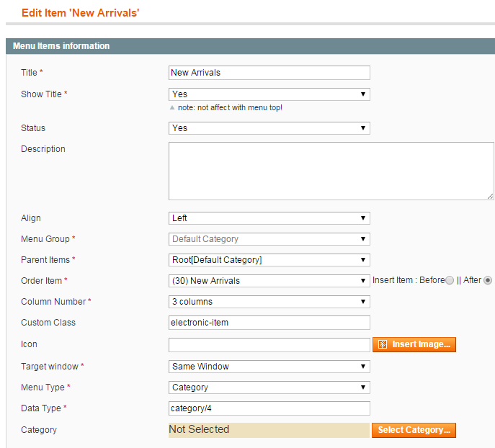
Task: Focus the Icon path field
Action: (269, 345)
